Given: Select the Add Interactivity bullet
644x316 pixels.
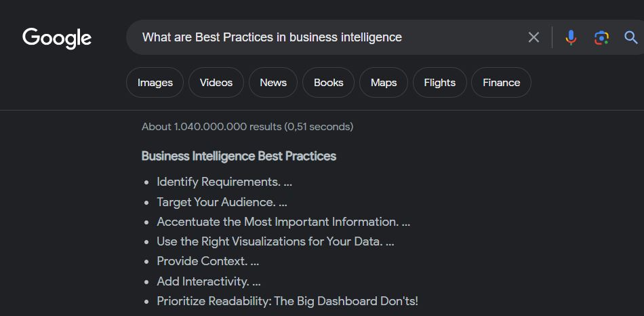Looking at the screenshot, I should pos(208,281).
